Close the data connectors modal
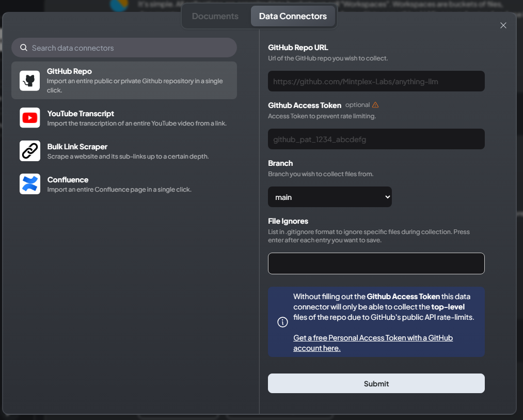The image size is (523, 420). coord(503,25)
